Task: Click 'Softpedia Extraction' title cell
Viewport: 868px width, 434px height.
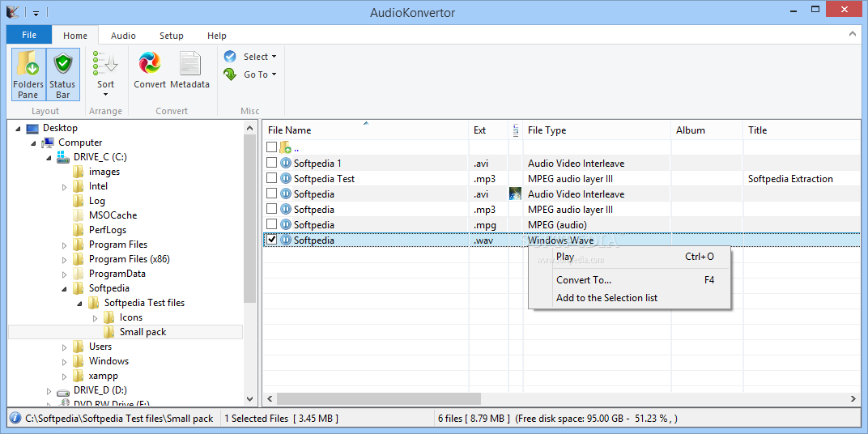Action: tap(790, 179)
